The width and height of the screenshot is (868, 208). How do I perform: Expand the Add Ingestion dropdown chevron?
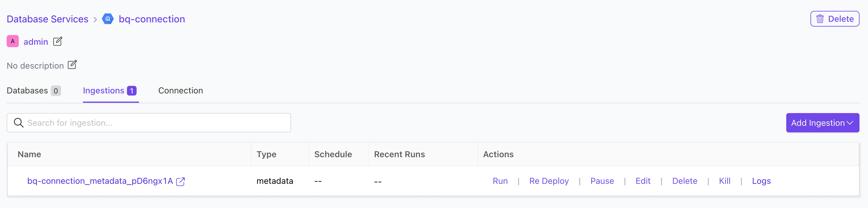tap(850, 123)
